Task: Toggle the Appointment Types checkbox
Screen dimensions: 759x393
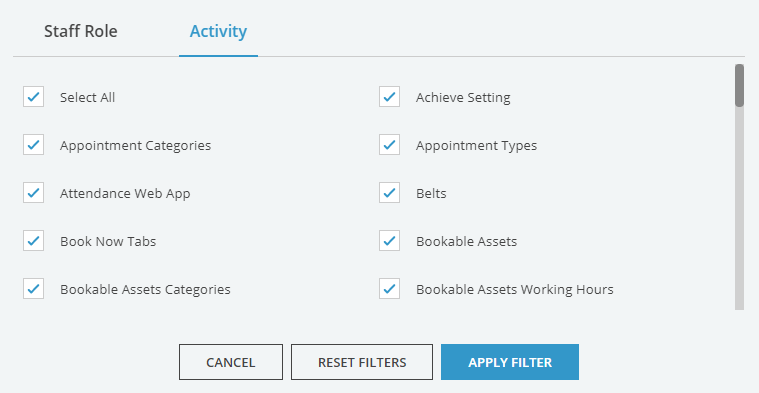Action: coord(389,145)
